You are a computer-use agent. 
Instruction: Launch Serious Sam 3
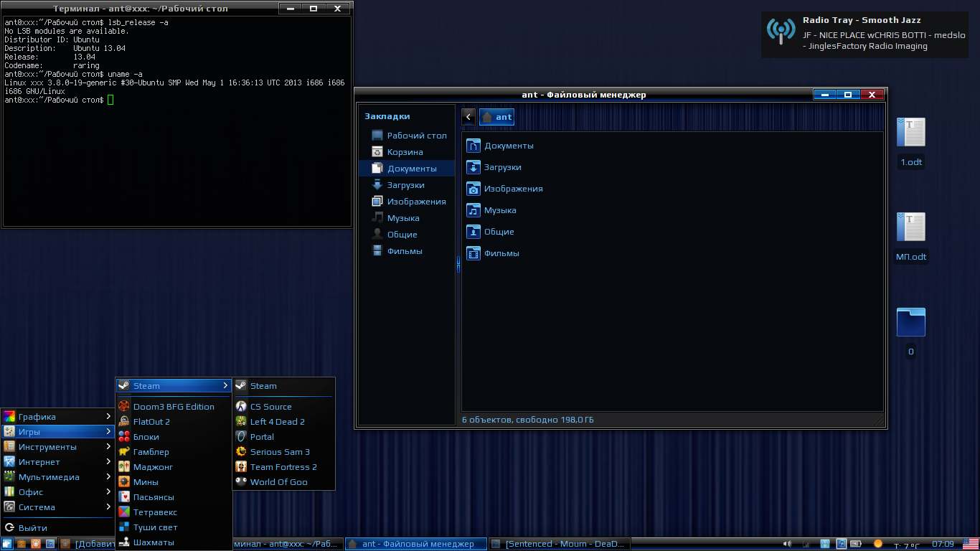pyautogui.click(x=284, y=452)
